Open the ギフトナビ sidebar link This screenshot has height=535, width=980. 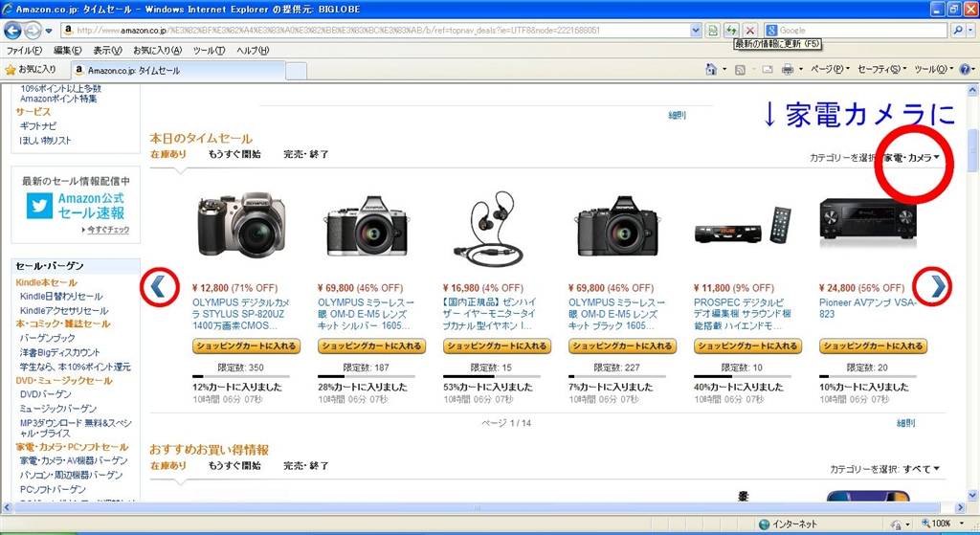[x=38, y=126]
